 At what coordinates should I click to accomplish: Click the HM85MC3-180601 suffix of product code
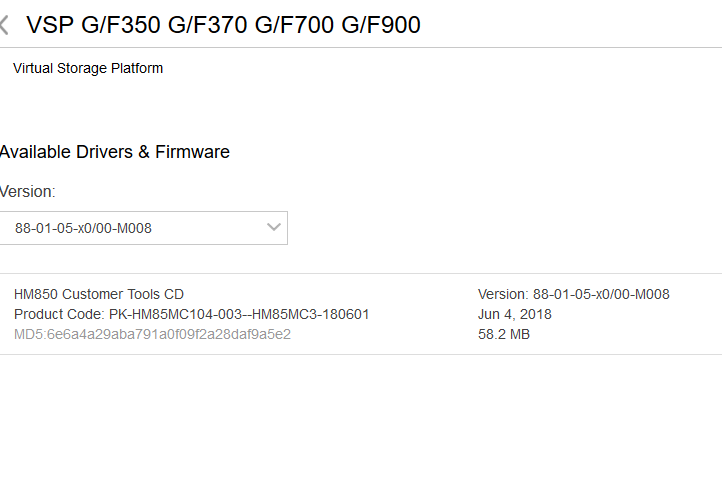tap(310, 314)
